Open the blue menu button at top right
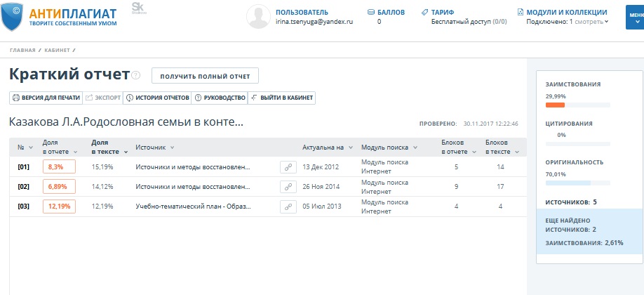 (x=634, y=18)
